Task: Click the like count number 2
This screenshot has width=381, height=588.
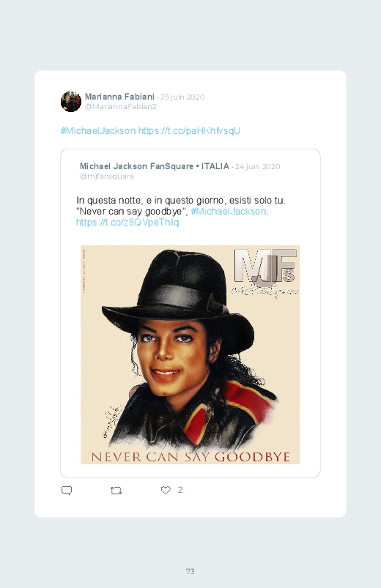Action: 180,490
